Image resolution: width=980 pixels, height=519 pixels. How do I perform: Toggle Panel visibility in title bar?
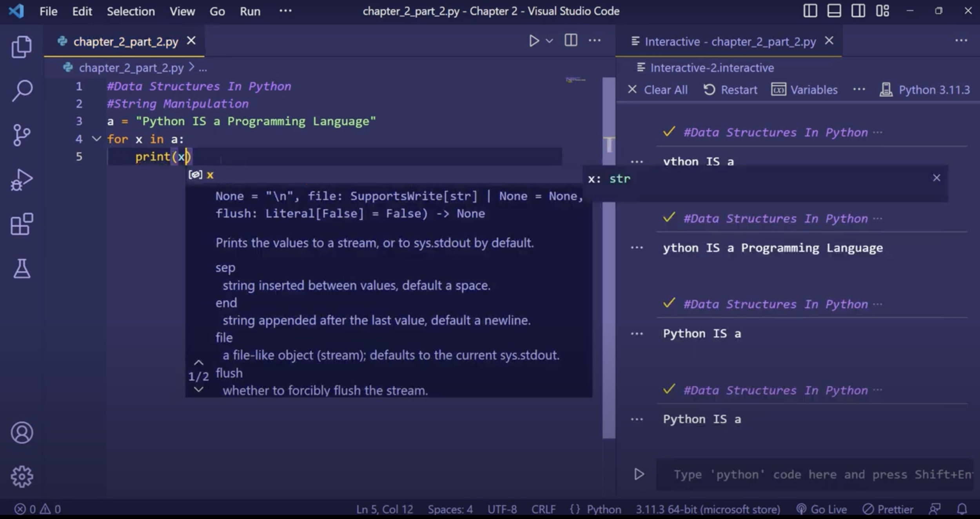point(834,11)
